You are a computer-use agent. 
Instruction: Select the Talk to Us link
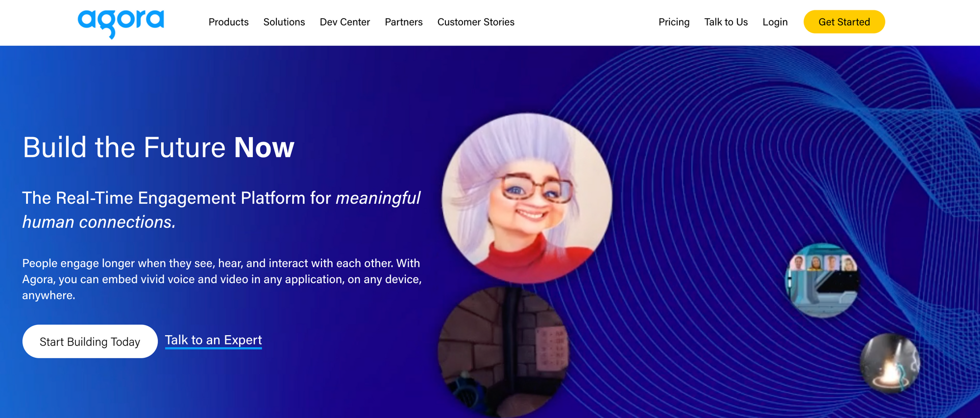pyautogui.click(x=726, y=22)
